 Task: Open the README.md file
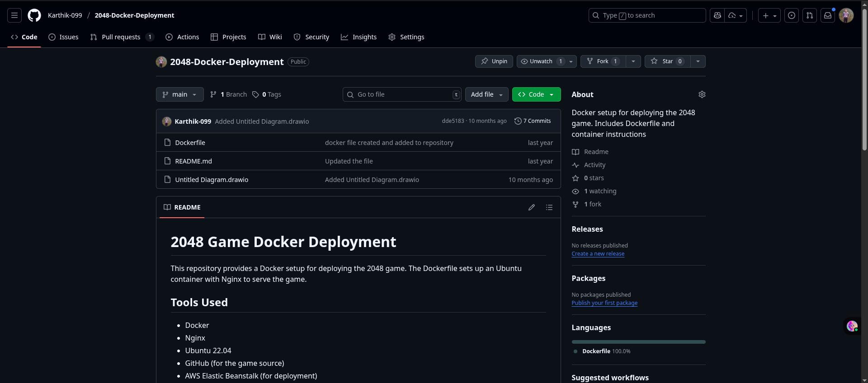click(x=193, y=161)
